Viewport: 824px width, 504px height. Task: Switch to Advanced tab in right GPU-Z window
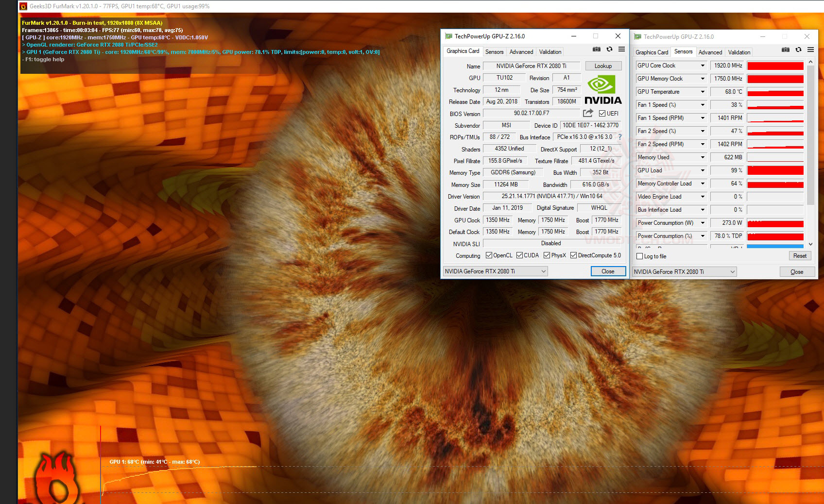coord(710,52)
